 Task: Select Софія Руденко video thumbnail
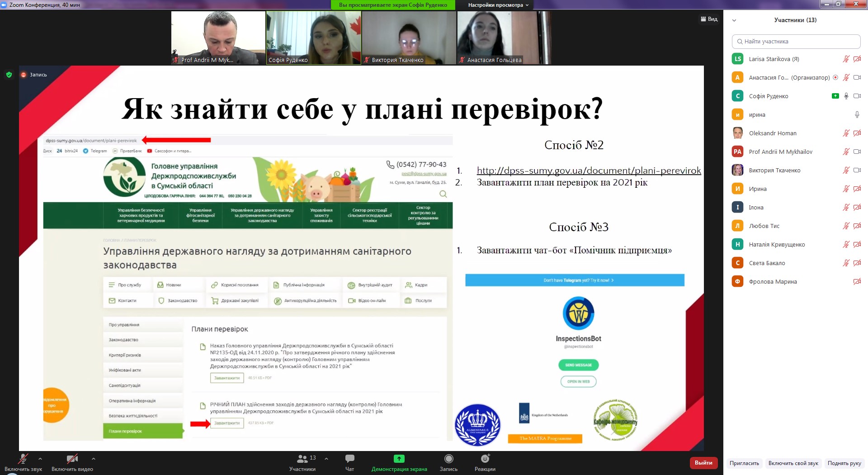point(314,38)
